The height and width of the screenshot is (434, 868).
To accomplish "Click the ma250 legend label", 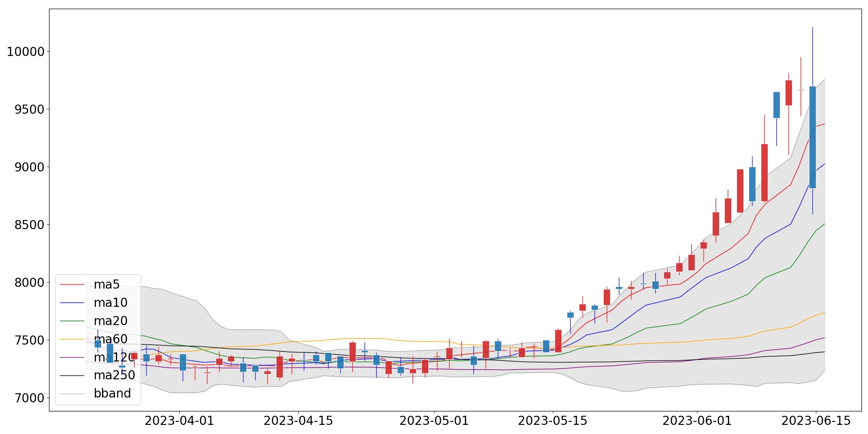I will tap(115, 375).
